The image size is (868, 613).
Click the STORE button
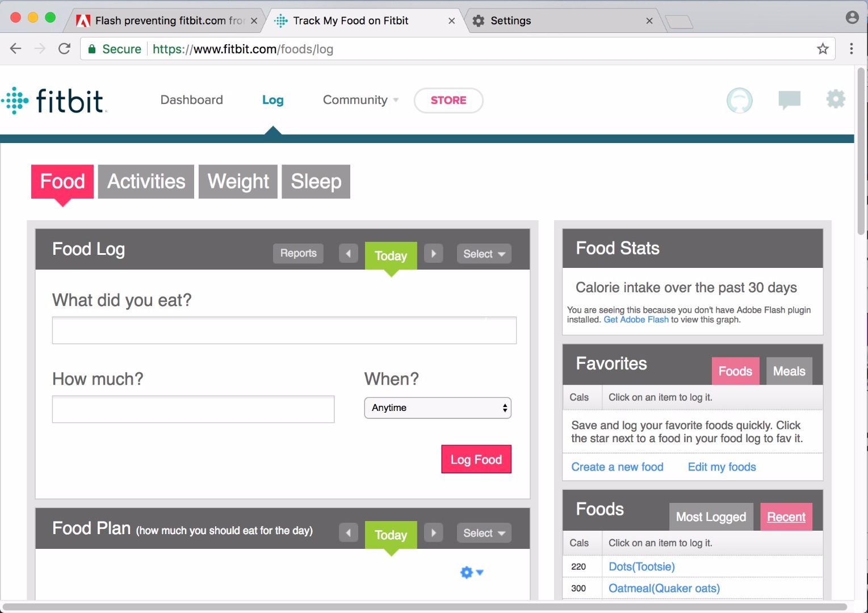point(448,100)
